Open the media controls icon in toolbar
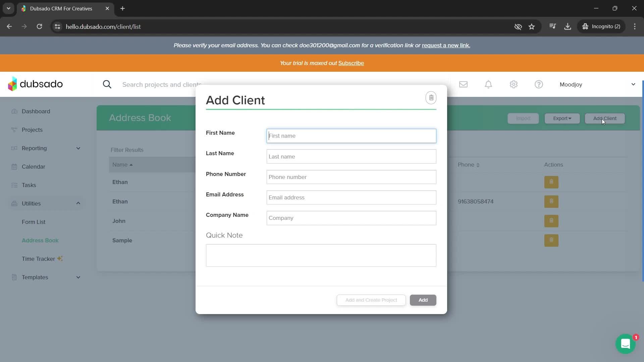 click(552, 26)
